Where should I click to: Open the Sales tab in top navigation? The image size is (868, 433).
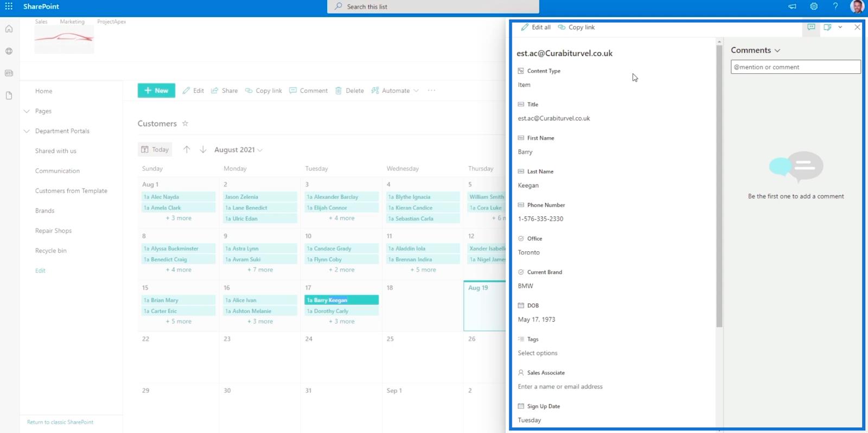tap(41, 22)
